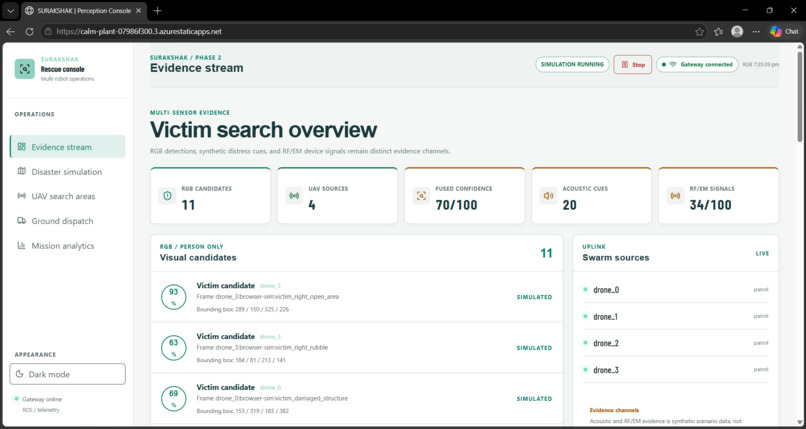Click SIMULATED tag on 93% candidate

pos(535,297)
